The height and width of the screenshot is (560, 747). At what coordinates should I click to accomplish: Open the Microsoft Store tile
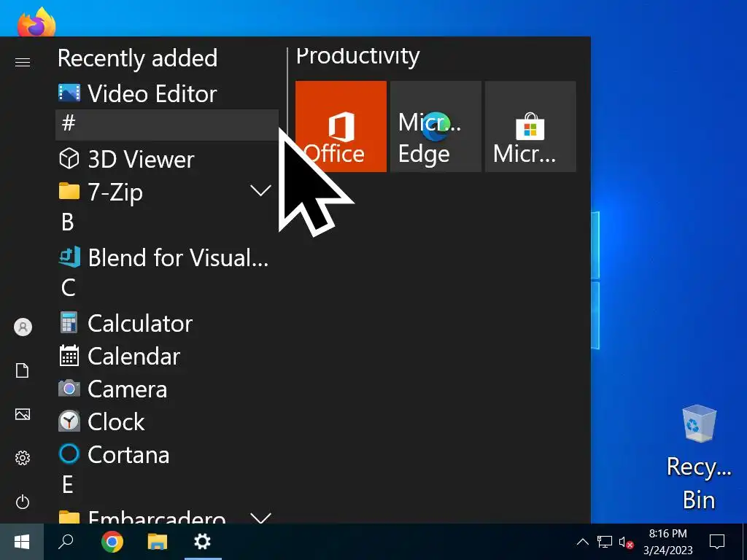pos(530,126)
